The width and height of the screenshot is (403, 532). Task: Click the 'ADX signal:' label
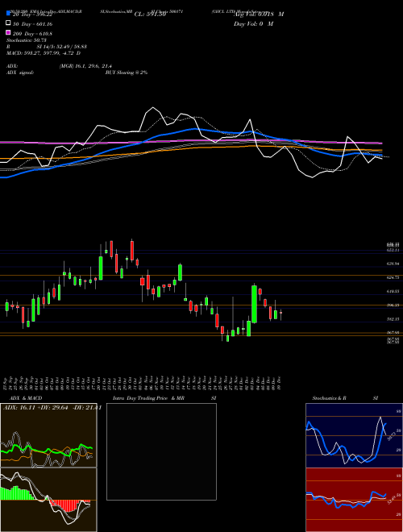[20, 73]
